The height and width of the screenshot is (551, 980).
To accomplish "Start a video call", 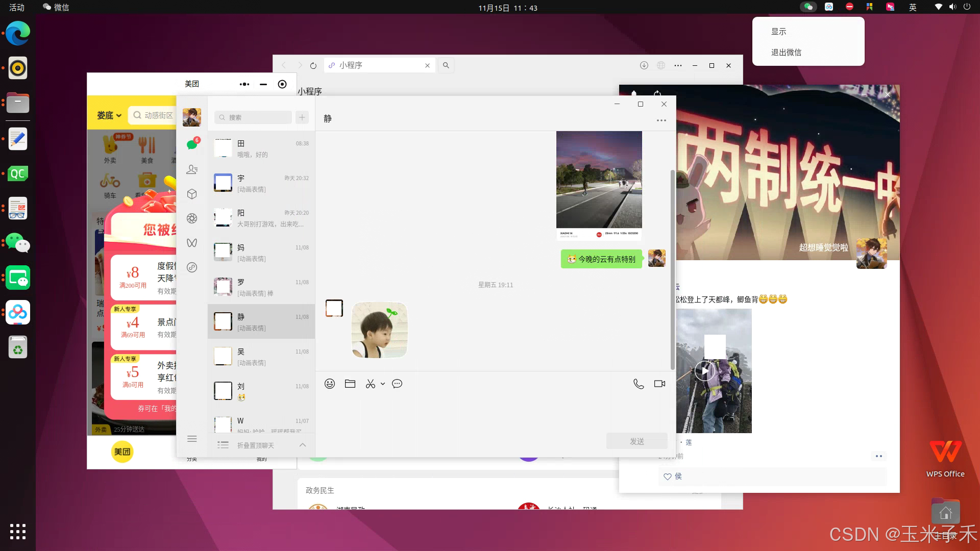I will pyautogui.click(x=659, y=384).
